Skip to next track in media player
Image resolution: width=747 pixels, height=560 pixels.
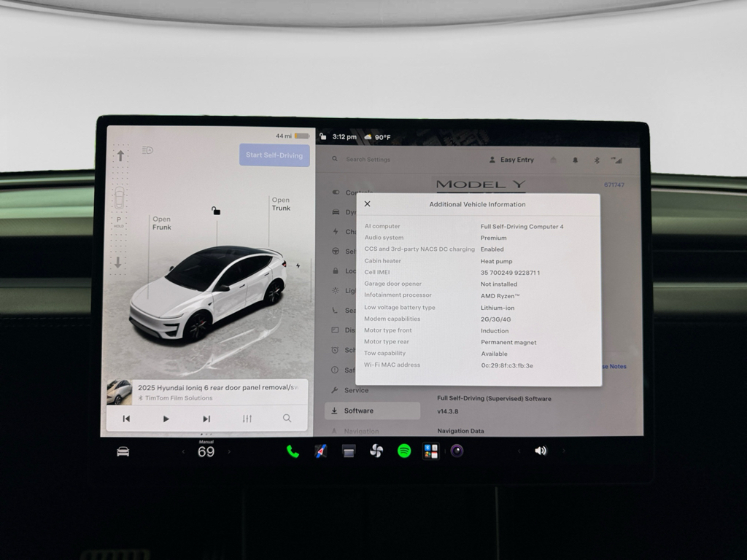pyautogui.click(x=206, y=419)
